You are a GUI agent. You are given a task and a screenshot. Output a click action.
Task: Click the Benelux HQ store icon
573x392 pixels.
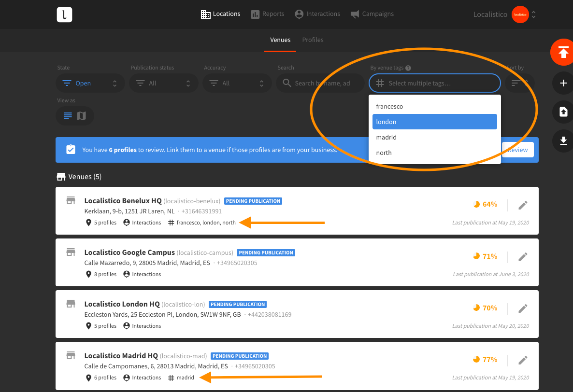tap(71, 200)
